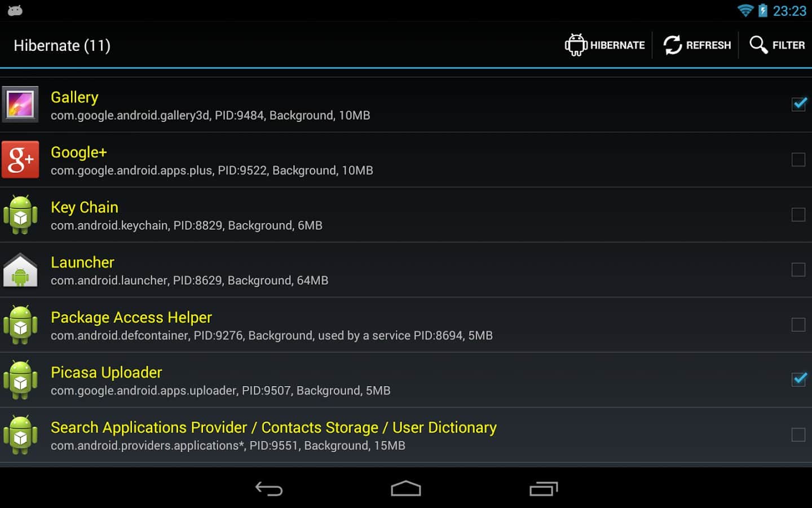Uncheck the Gallery checkbox

coord(798,104)
